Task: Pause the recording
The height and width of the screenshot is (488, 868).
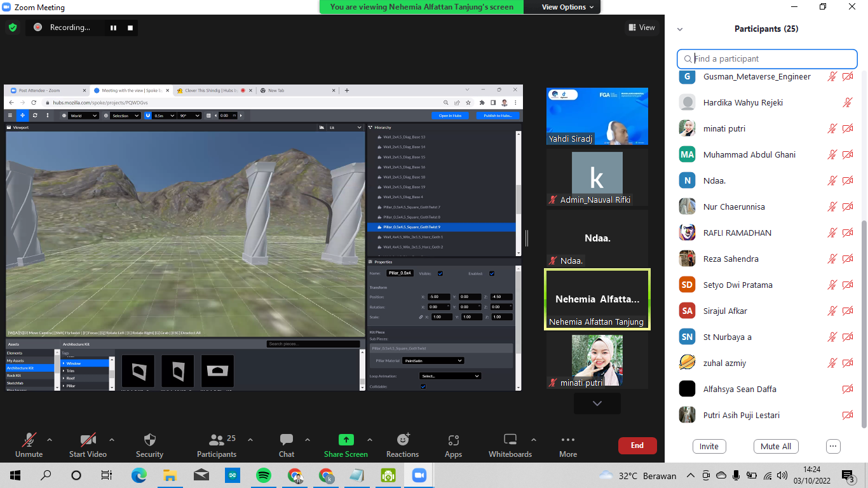Action: (114, 27)
